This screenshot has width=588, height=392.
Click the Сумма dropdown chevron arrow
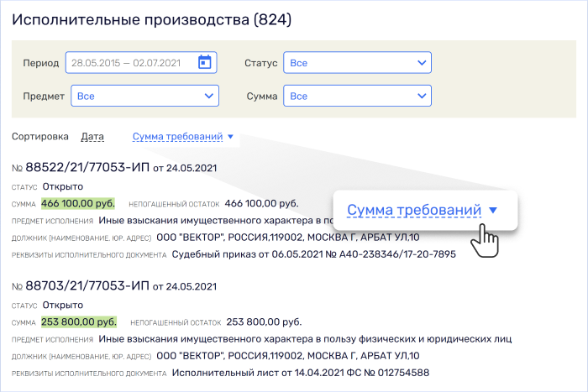coord(422,96)
